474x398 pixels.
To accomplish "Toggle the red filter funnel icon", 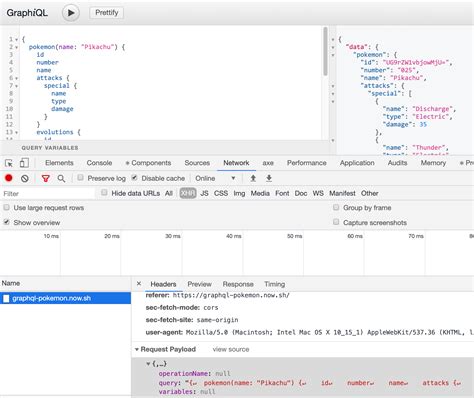I will [46, 178].
